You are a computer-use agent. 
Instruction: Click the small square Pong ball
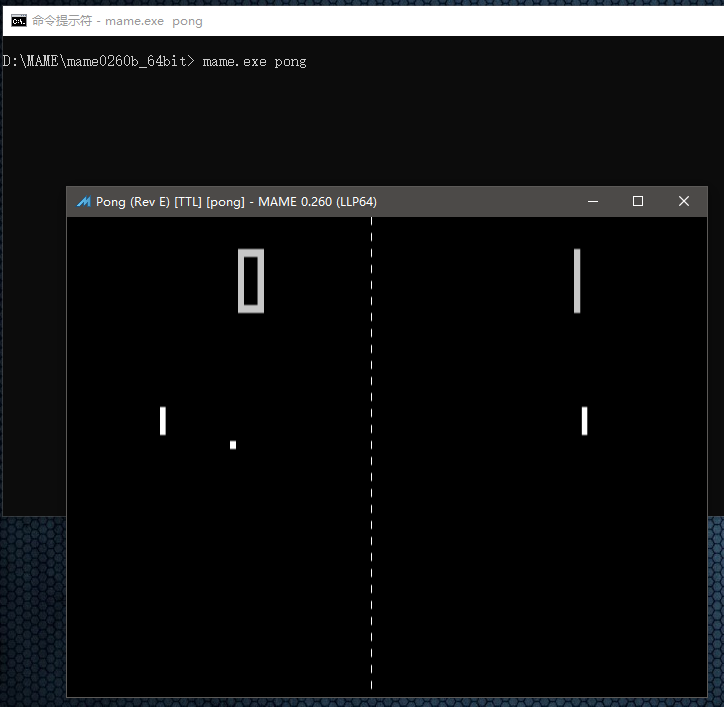233,445
